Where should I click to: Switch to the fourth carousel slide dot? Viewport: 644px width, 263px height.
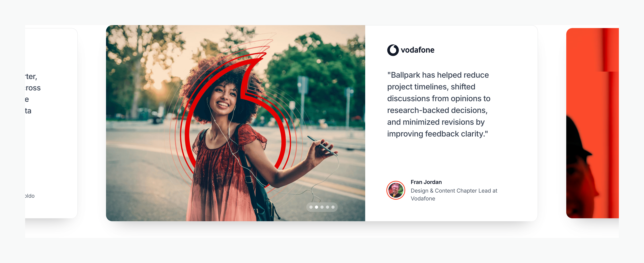(327, 207)
